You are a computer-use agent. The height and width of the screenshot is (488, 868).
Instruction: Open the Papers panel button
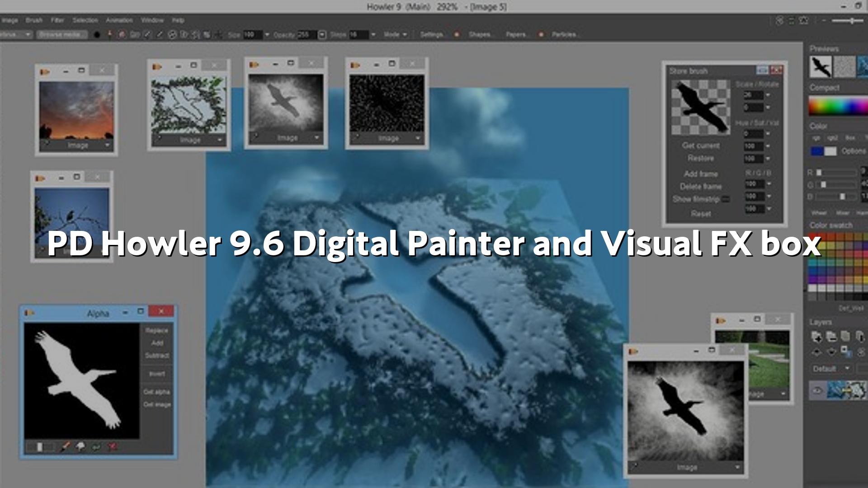point(516,35)
